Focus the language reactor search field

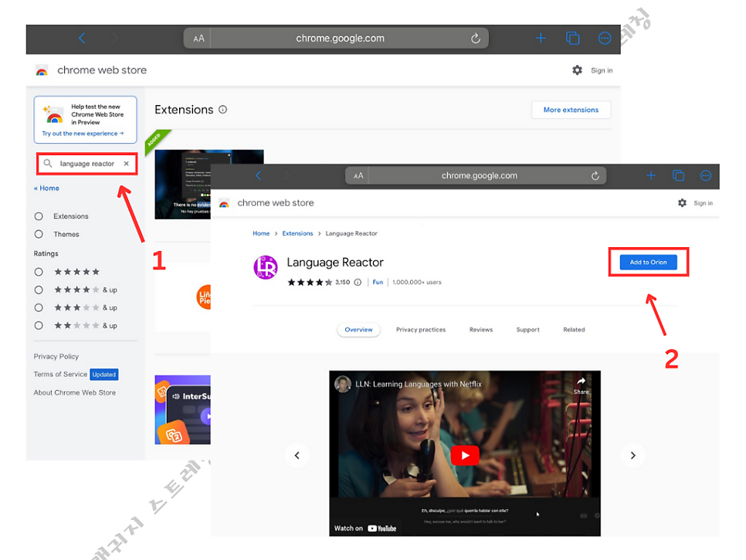coord(87,164)
